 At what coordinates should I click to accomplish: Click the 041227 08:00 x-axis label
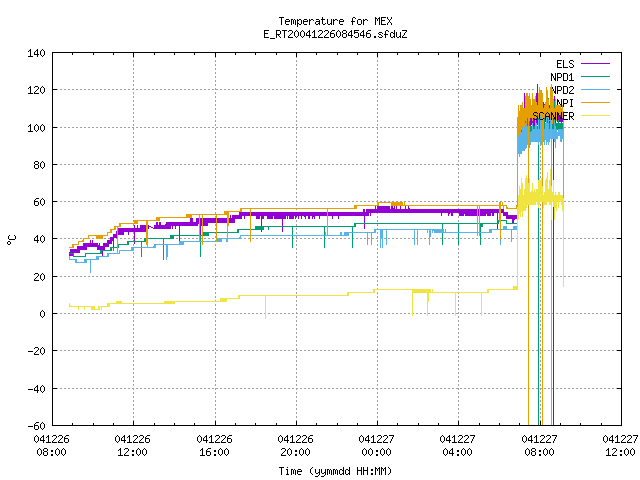539,446
